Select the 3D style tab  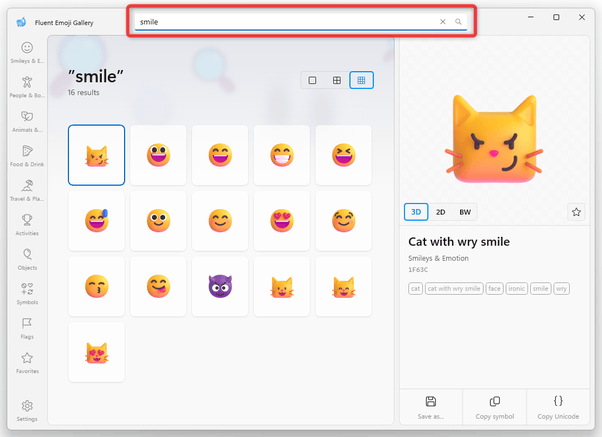[416, 212]
